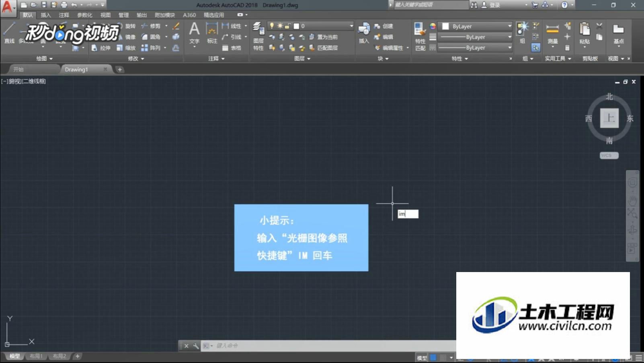The height and width of the screenshot is (363, 644).
Task: Select the Array (阵列) tool
Action: [x=151, y=48]
